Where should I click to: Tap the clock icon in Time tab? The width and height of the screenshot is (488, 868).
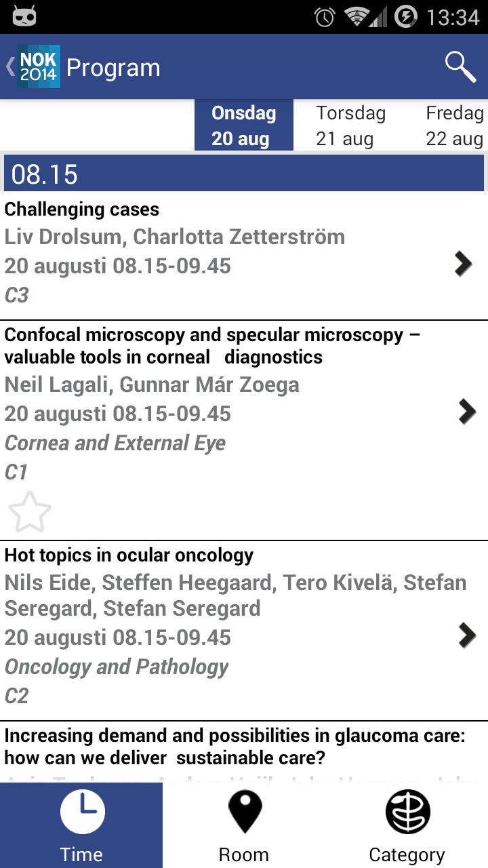(x=82, y=812)
